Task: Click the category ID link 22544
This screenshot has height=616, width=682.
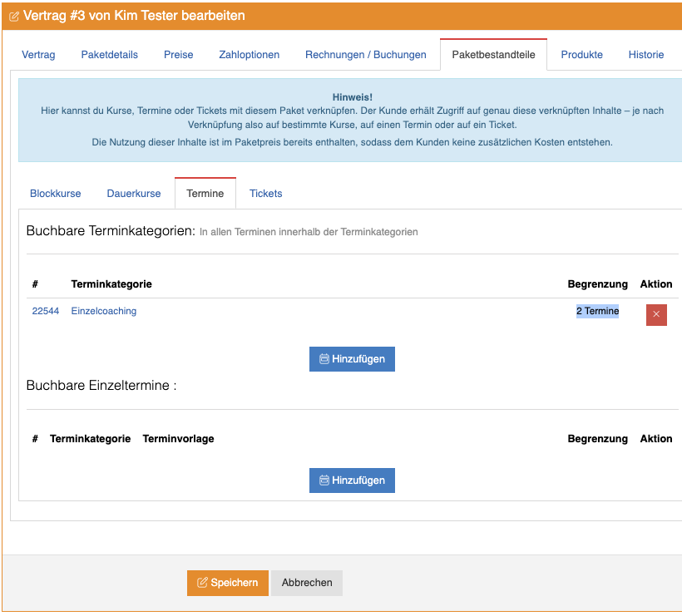Action: click(46, 312)
